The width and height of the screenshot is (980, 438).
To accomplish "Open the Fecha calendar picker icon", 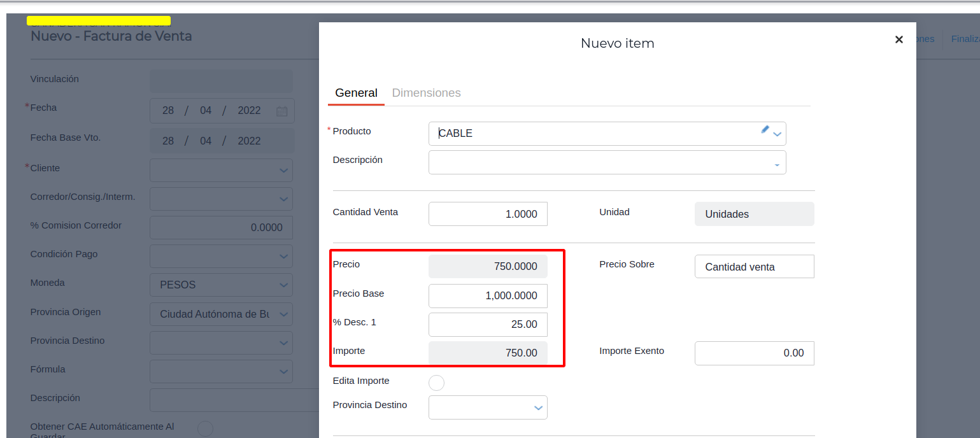I will [281, 111].
